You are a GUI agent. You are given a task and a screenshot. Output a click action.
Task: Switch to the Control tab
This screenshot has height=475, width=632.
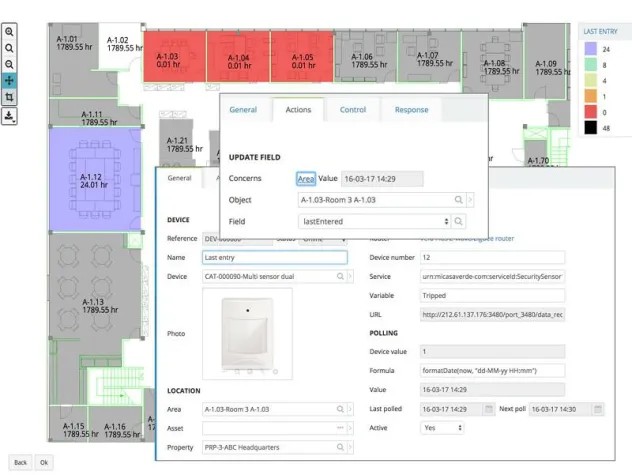pyautogui.click(x=353, y=110)
